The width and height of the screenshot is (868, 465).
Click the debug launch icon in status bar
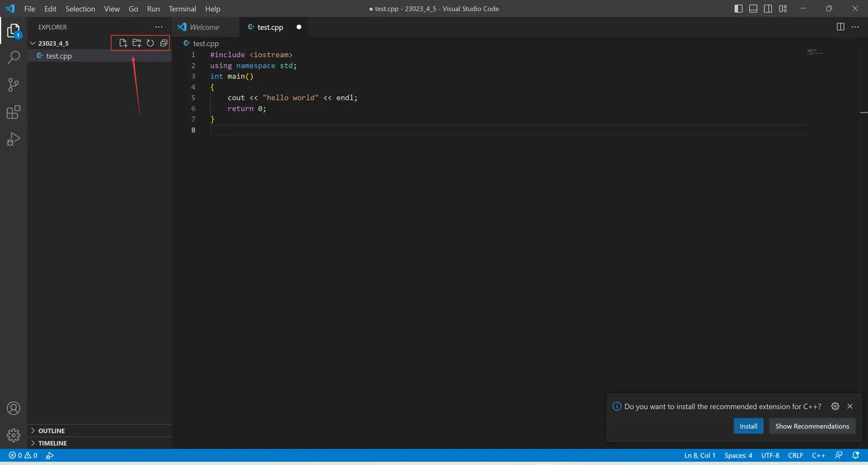pos(50,455)
